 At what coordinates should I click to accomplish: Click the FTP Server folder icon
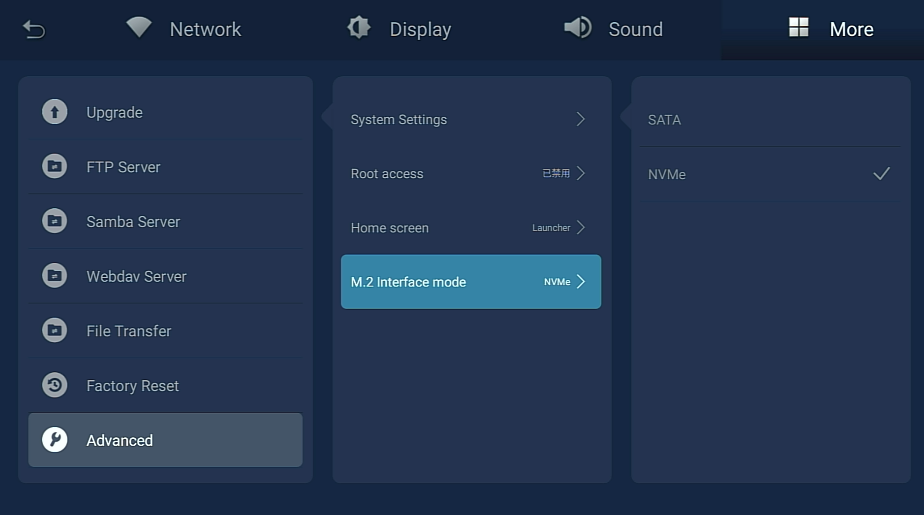(54, 167)
